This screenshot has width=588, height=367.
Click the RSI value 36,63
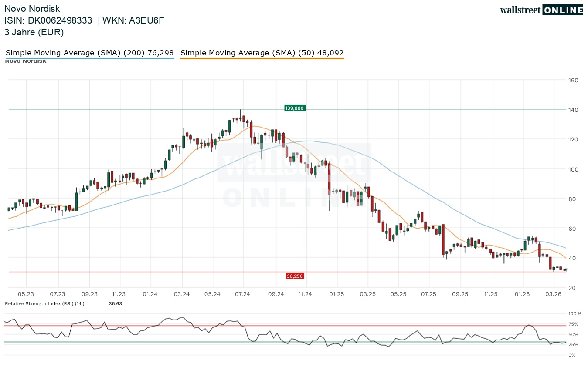click(116, 303)
